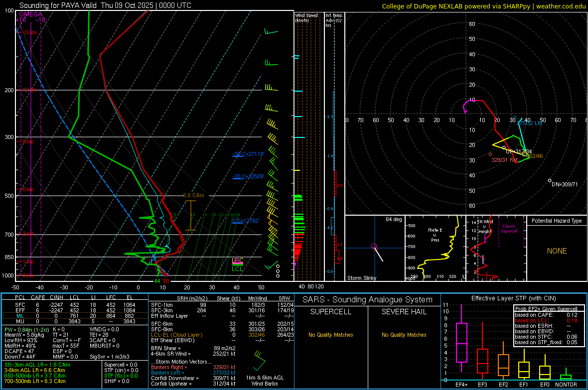Click the Bunkers right-mover circle on the hodograph
Screen dimensions: 588x390
[490, 154]
